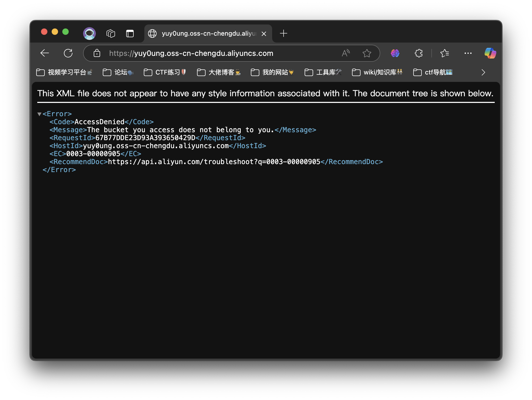The height and width of the screenshot is (400, 532).
Task: Add page to favorites star
Action: 367,53
